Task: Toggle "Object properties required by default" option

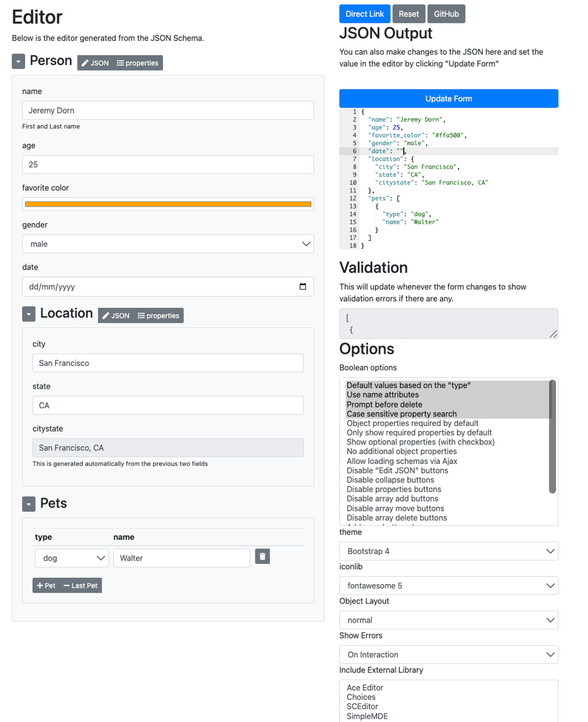Action: 412,424
